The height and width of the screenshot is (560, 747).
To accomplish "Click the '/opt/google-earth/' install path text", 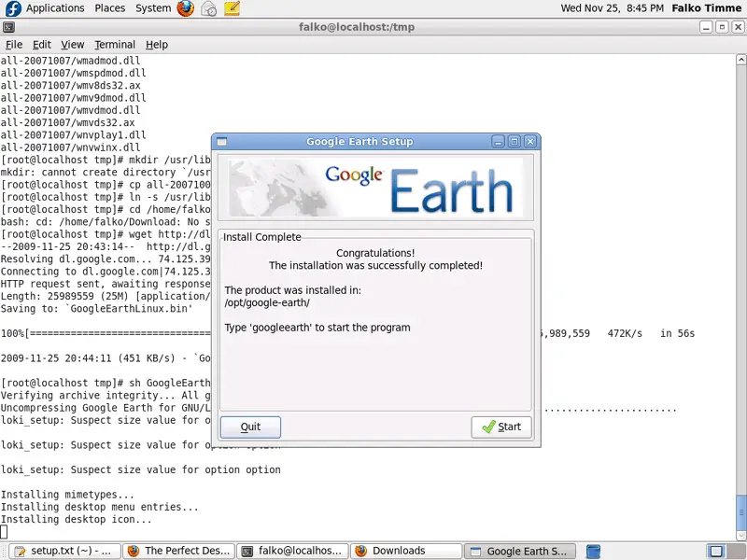I will click(267, 302).
